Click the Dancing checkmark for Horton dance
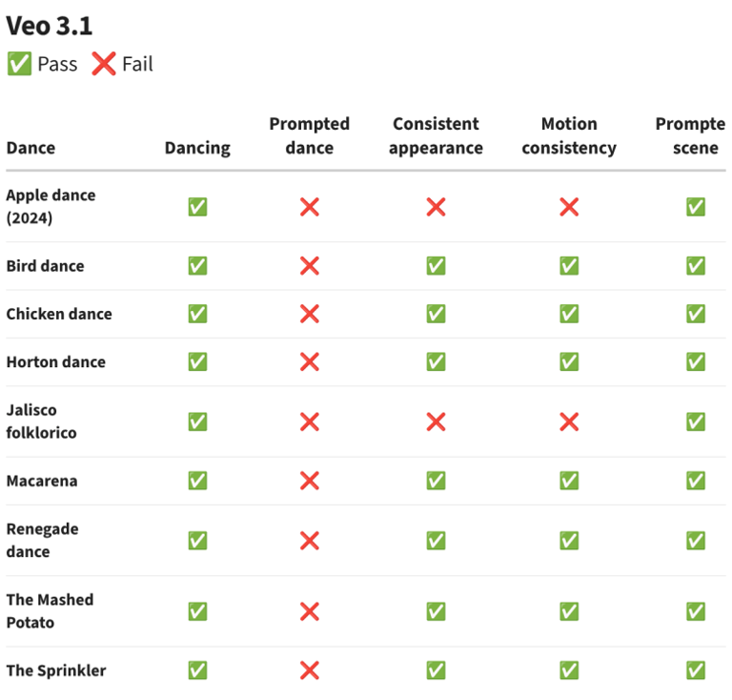Screen dimensions: 732x700 197,361
